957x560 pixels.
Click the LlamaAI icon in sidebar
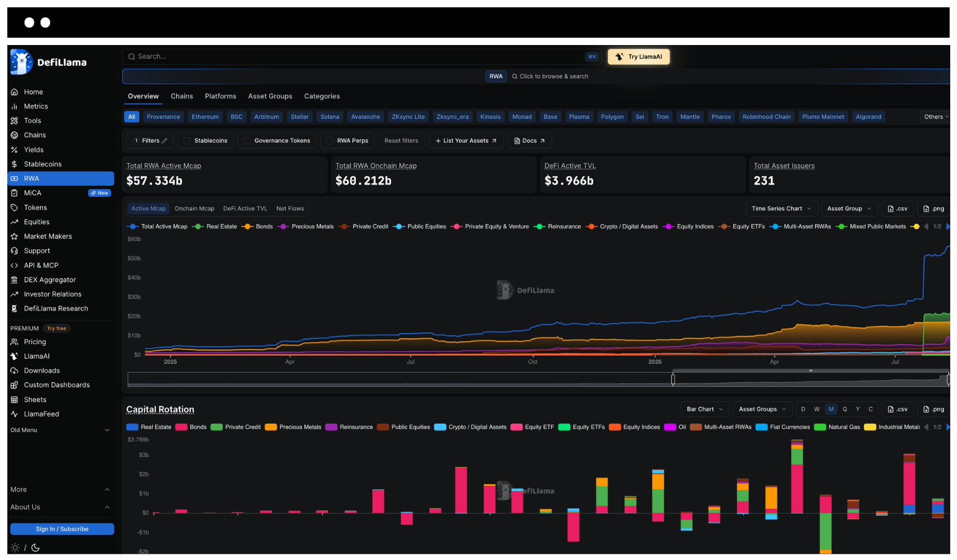(15, 356)
